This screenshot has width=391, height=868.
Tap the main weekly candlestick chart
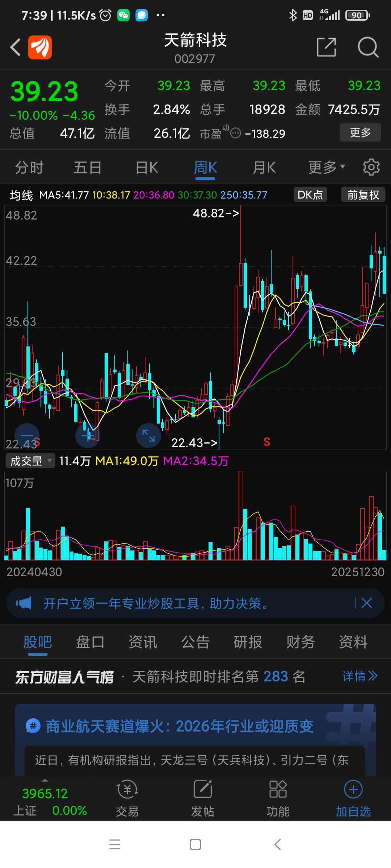[x=195, y=327]
